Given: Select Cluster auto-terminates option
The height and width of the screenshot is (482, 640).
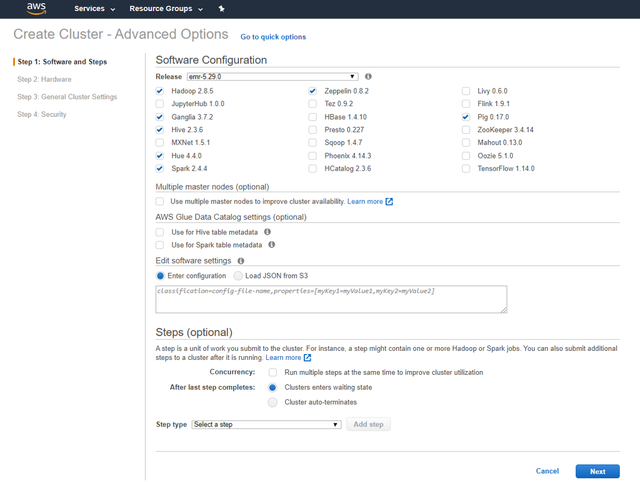Looking at the screenshot, I should tap(272, 402).
